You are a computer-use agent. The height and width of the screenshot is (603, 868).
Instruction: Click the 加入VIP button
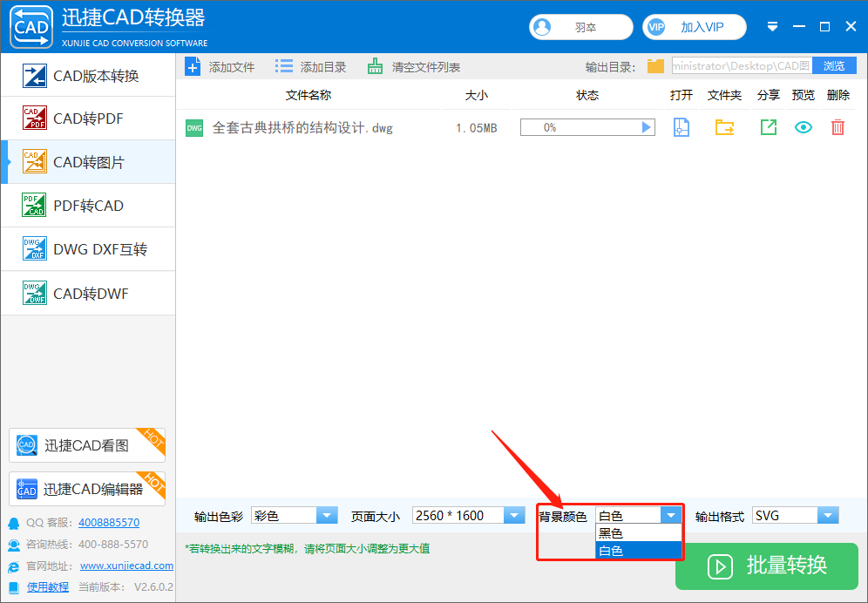(695, 27)
